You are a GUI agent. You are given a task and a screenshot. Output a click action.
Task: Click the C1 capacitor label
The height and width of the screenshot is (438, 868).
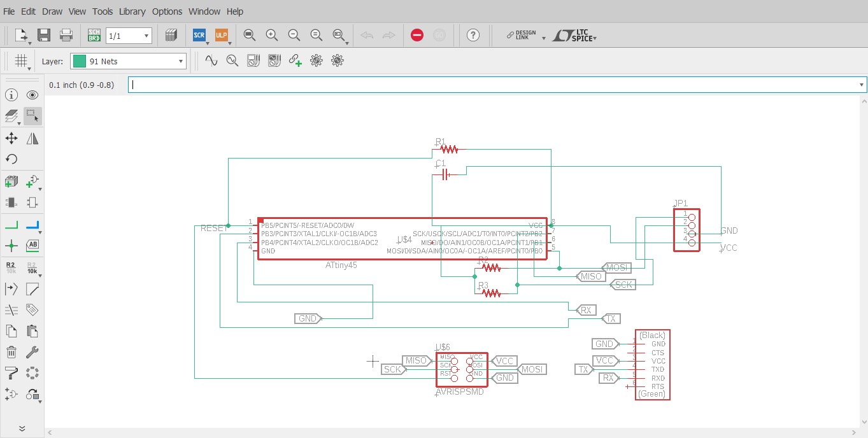coord(441,164)
